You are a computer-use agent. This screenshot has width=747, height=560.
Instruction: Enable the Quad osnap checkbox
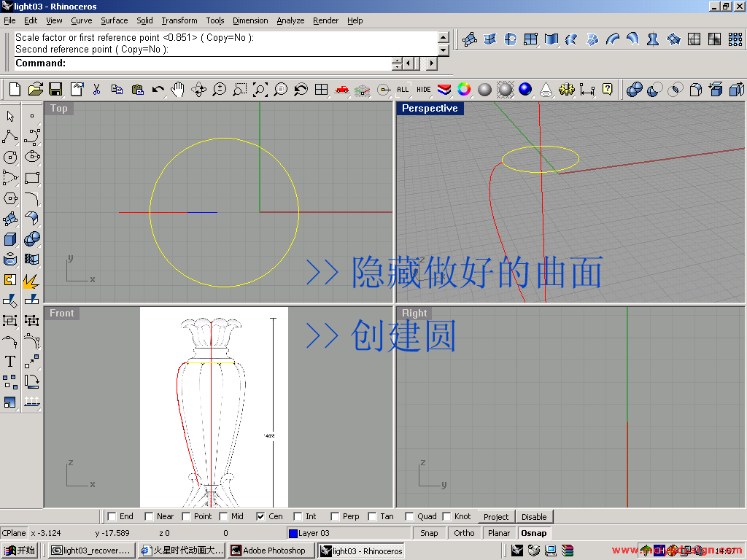(x=409, y=516)
